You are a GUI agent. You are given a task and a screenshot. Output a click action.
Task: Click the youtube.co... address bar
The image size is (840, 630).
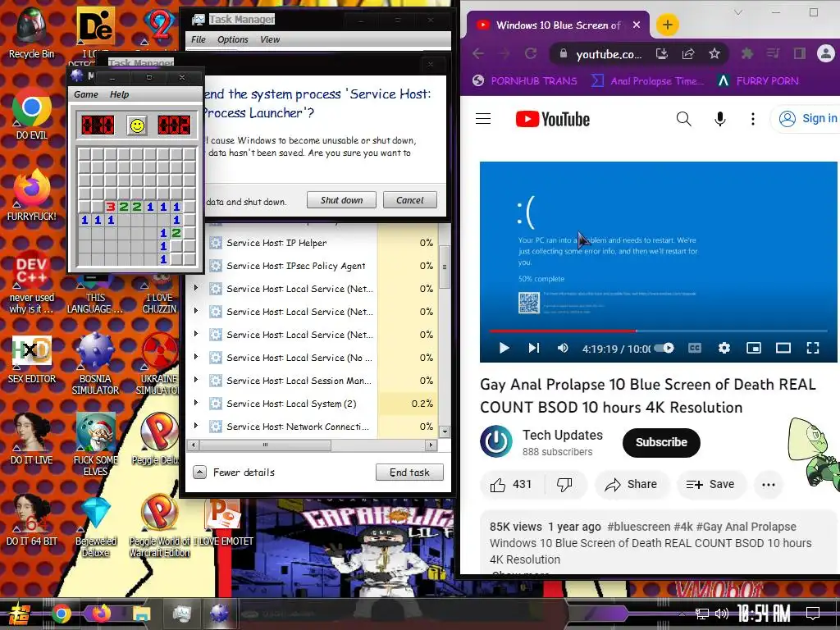tap(608, 53)
